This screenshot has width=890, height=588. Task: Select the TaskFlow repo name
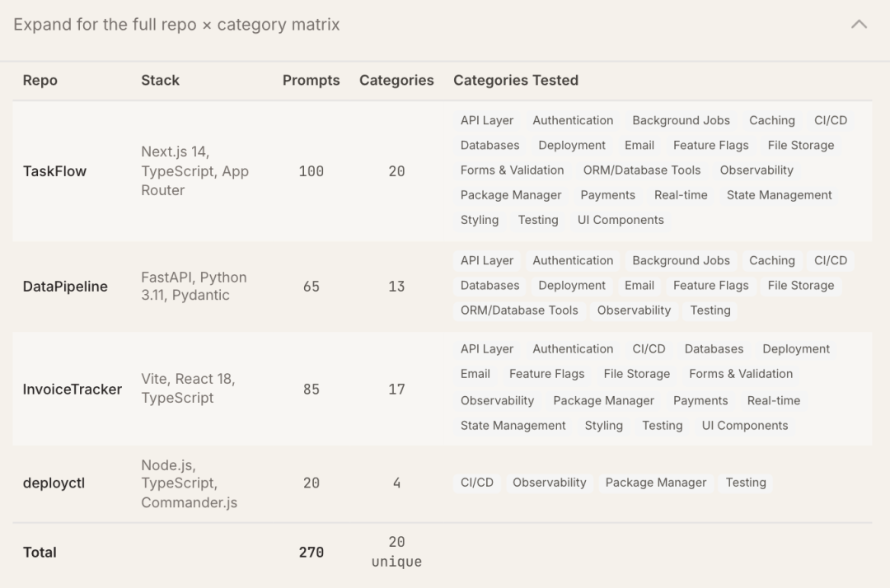coord(54,171)
